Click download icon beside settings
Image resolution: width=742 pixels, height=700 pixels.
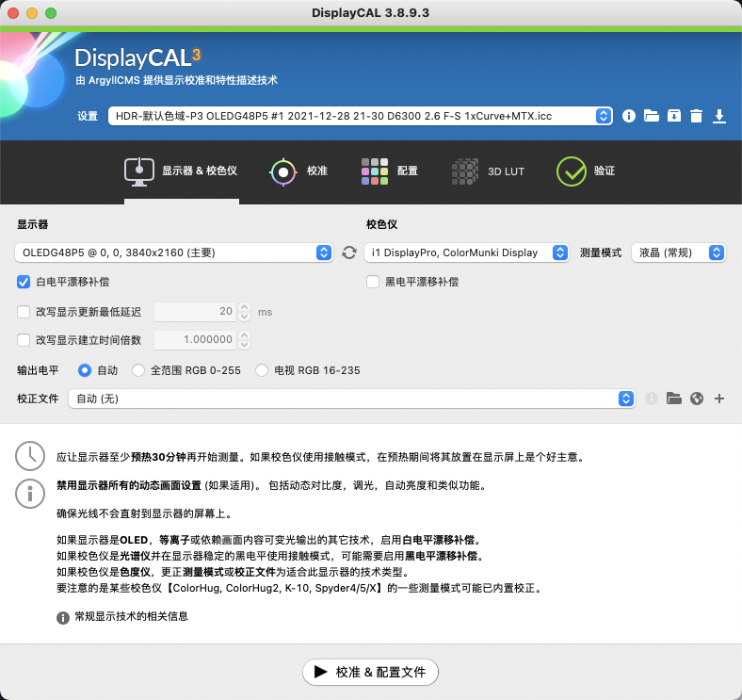pos(718,116)
